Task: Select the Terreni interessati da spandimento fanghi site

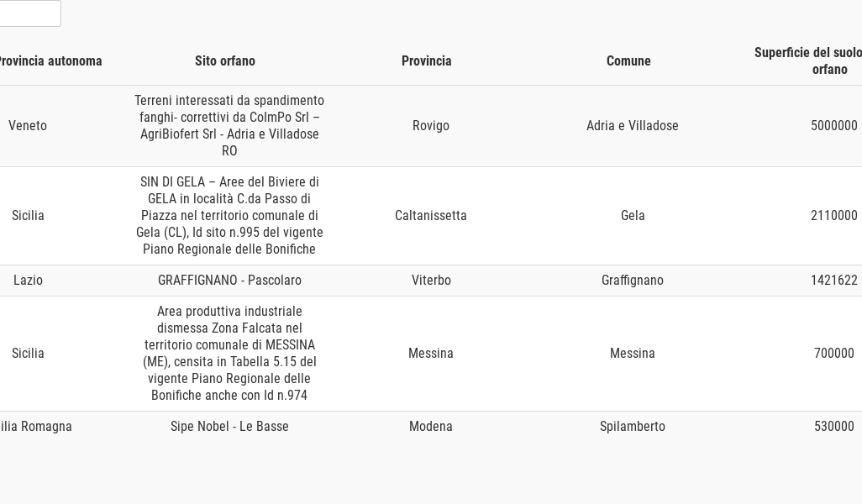Action: point(229,126)
